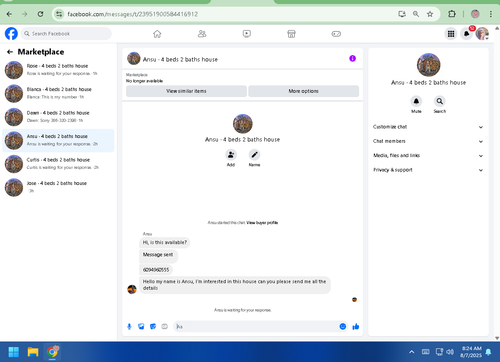Open the Watch video icon
The image size is (500, 362).
click(247, 34)
